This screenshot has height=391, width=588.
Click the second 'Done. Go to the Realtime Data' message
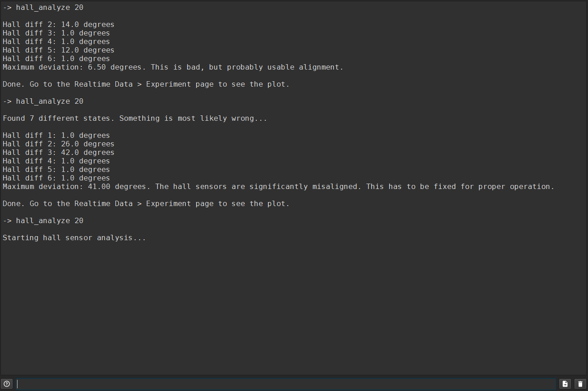(x=146, y=204)
